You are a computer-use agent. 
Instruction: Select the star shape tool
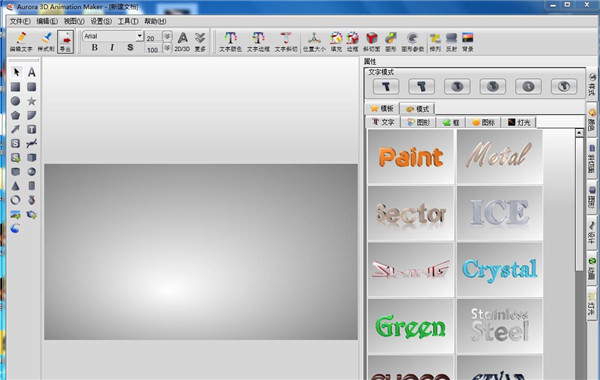pos(32,101)
